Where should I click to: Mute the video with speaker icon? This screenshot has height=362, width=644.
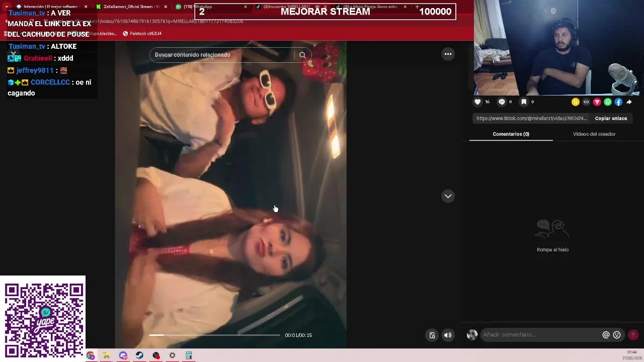448,335
